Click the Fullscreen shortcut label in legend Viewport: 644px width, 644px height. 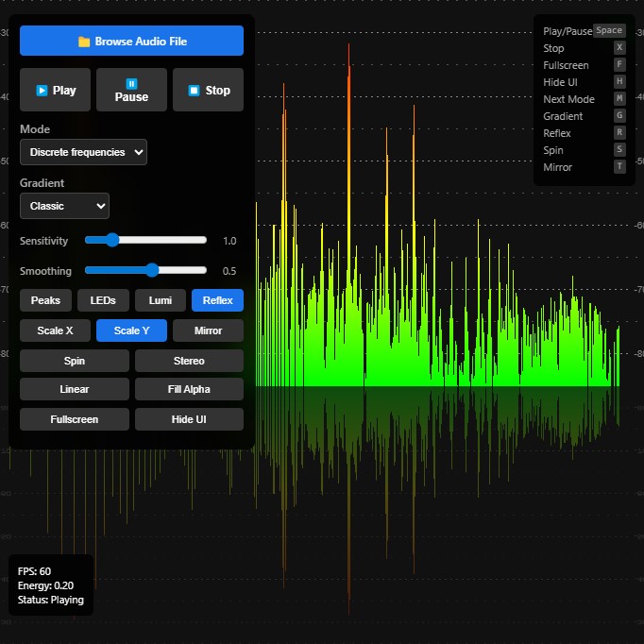(x=566, y=65)
